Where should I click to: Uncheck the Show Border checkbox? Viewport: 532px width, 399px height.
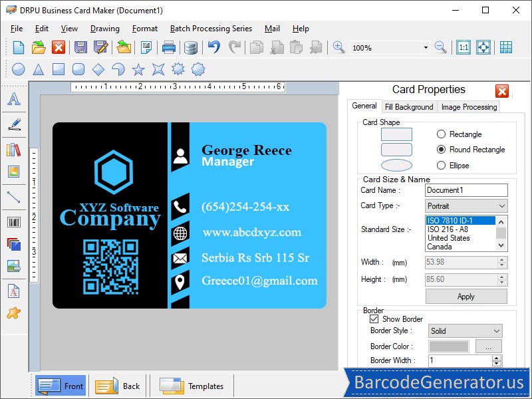point(374,319)
